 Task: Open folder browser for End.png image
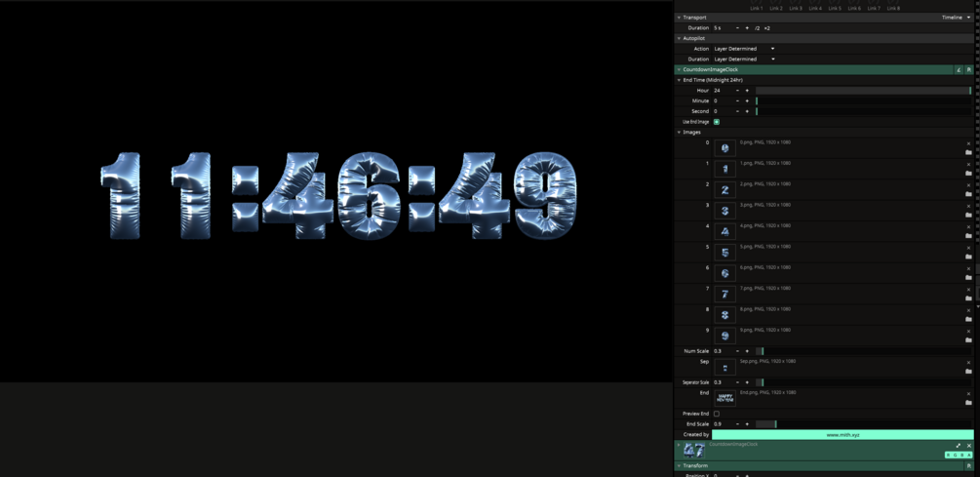click(968, 403)
